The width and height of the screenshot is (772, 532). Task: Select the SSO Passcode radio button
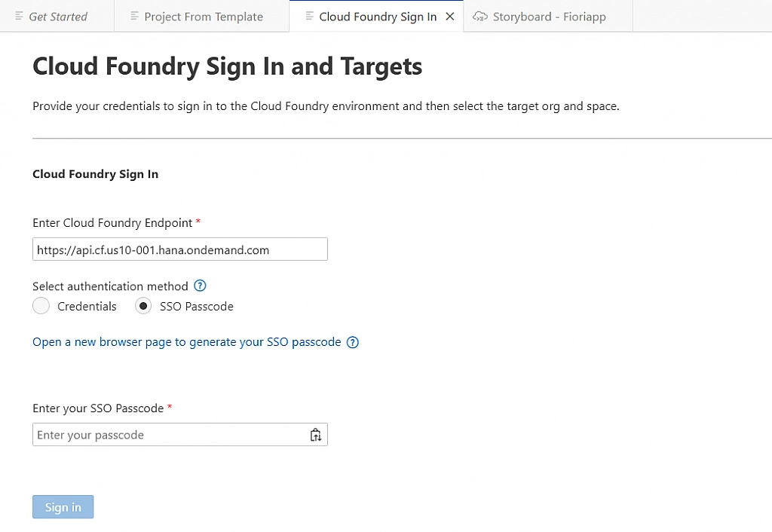tap(143, 306)
